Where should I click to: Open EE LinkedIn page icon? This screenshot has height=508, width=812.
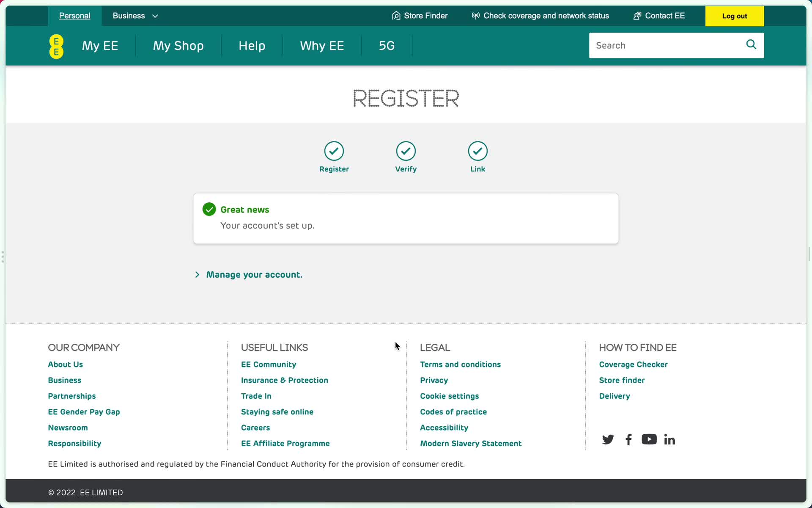point(669,439)
